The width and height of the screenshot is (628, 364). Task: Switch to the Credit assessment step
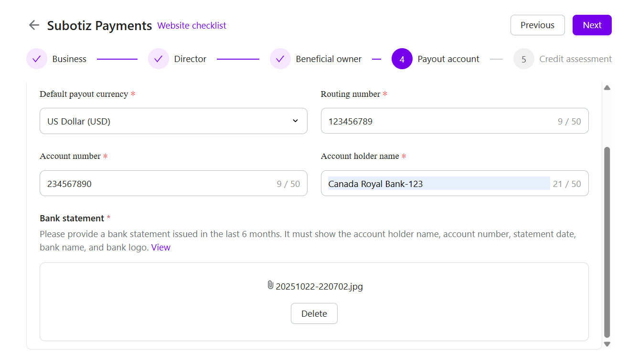pyautogui.click(x=575, y=59)
